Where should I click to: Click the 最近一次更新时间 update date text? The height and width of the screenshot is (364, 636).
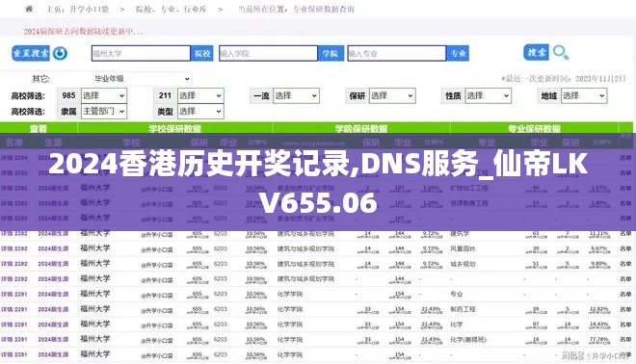coord(564,78)
